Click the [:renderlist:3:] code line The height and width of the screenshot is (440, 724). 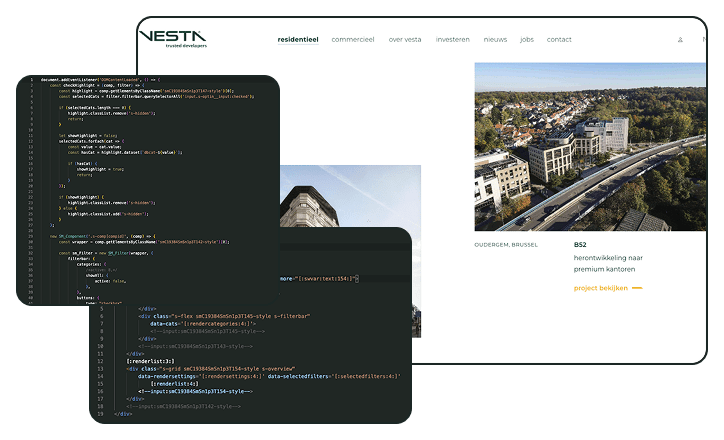point(151,362)
